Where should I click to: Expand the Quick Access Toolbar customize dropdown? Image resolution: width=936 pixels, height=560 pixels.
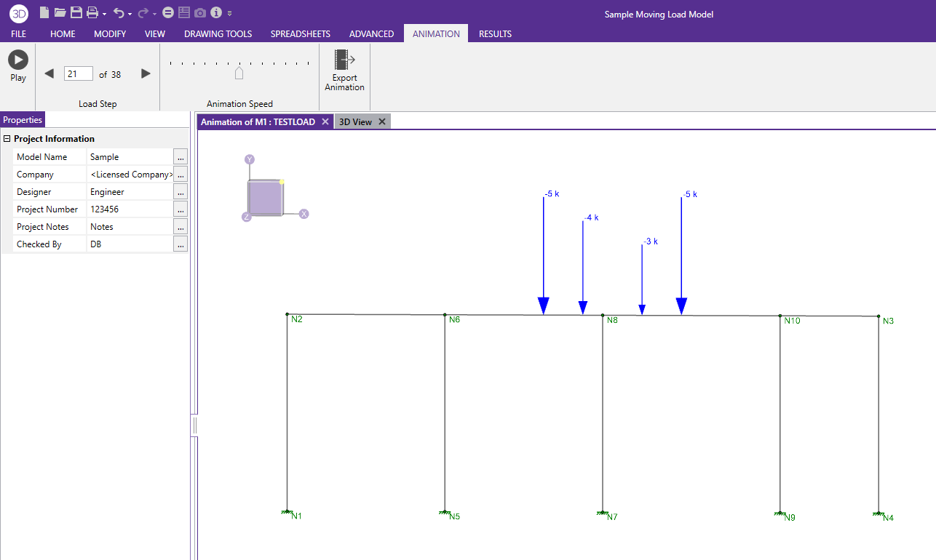230,14
